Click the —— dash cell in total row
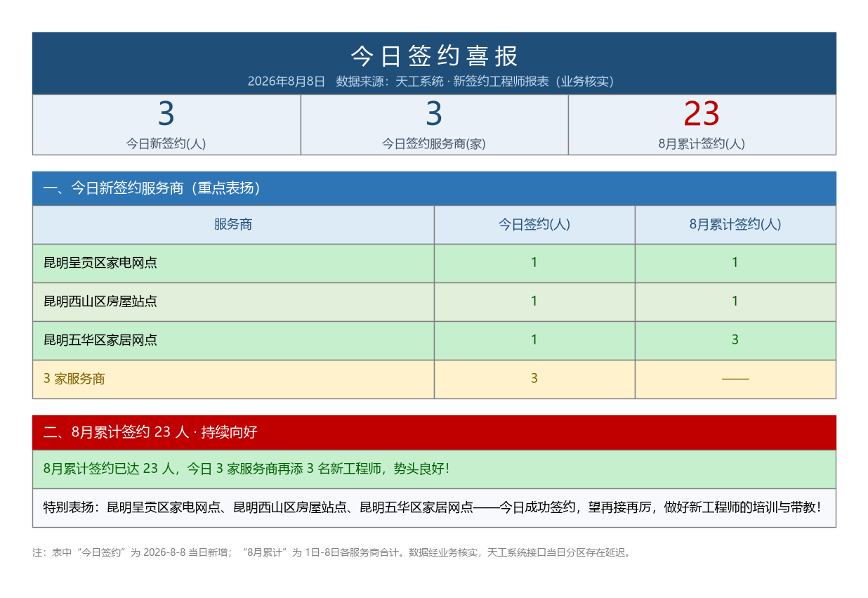Viewport: 868px width, 598px height. click(x=735, y=379)
